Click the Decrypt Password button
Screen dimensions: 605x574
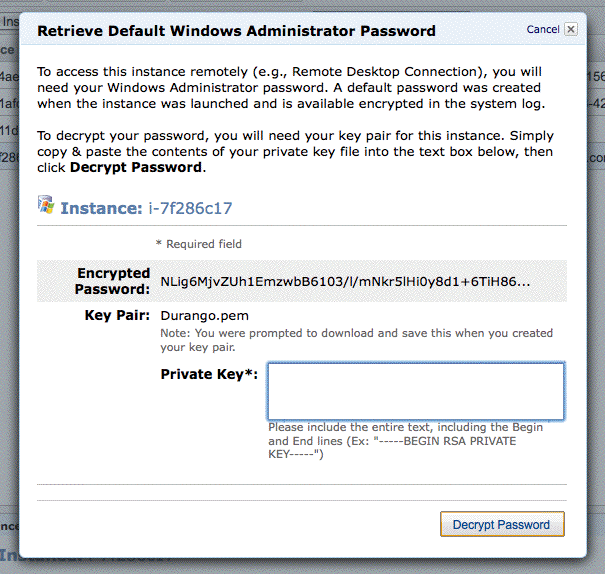point(501,524)
